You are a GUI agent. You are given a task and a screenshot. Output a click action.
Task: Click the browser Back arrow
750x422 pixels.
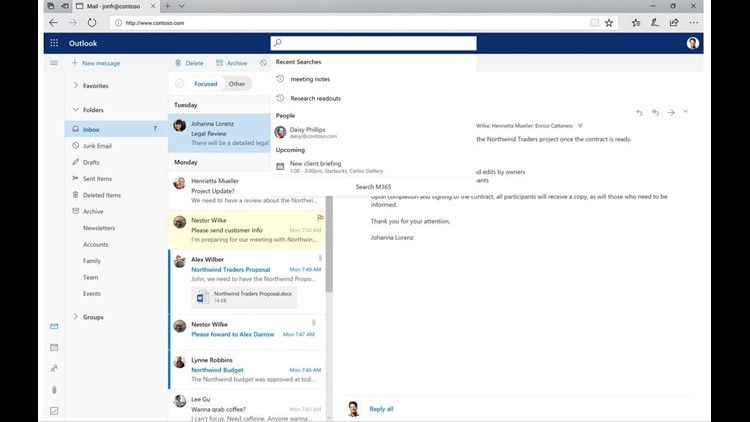(x=53, y=22)
